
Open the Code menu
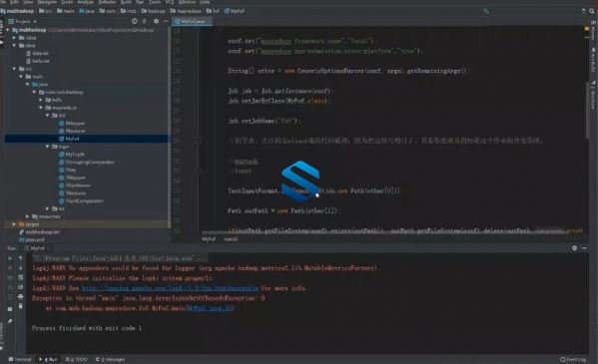67,2
